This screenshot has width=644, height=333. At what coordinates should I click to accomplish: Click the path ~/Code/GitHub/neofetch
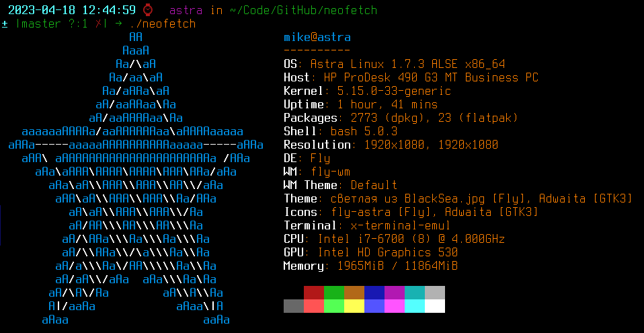304,10
